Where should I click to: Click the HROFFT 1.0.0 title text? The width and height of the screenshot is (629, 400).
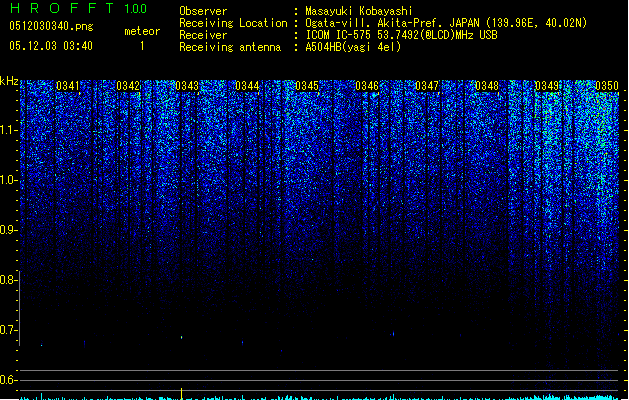pyautogui.click(x=79, y=8)
